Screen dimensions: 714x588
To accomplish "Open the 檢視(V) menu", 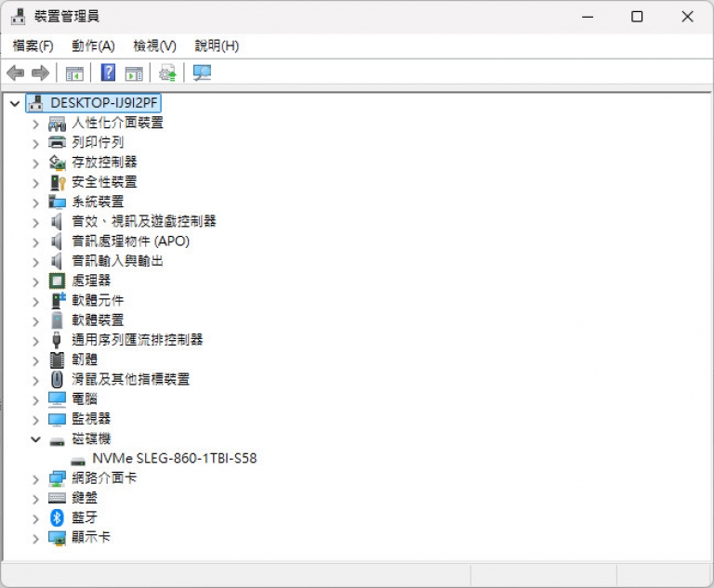I will pos(154,46).
